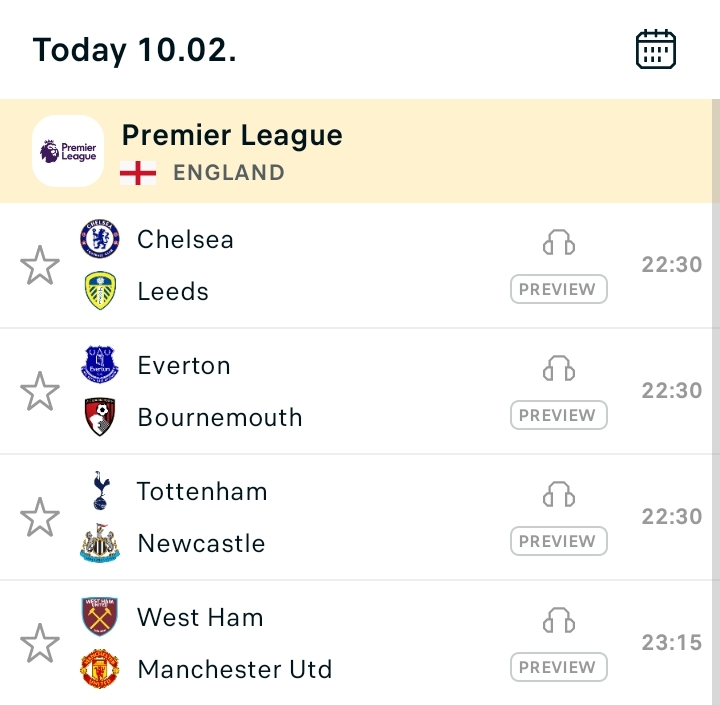Image resolution: width=720 pixels, height=705 pixels.
Task: Open audio commentary for Everton vs Bournemouth
Action: point(559,369)
